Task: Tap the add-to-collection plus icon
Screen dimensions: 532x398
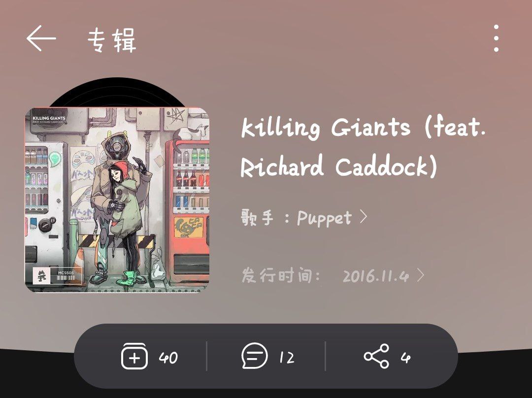Action: [134, 356]
